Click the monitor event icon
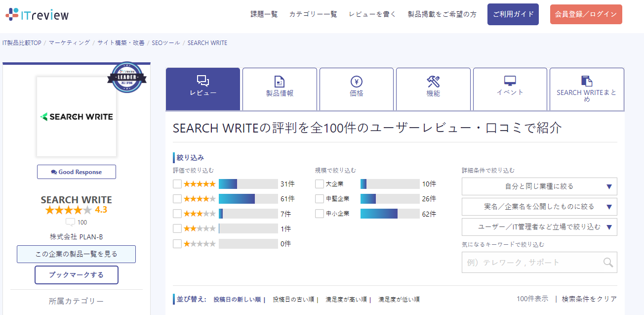This screenshot has height=315, width=644. (x=510, y=81)
